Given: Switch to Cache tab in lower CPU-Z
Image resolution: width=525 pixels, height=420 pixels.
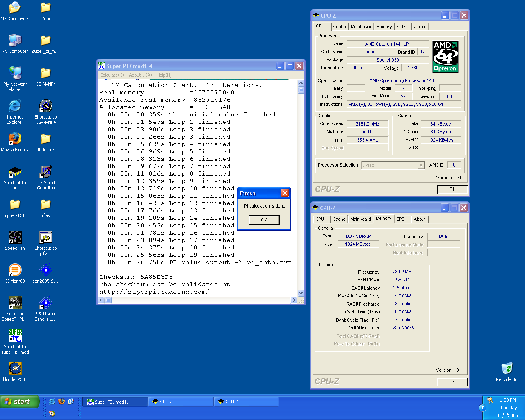Looking at the screenshot, I should [339, 219].
